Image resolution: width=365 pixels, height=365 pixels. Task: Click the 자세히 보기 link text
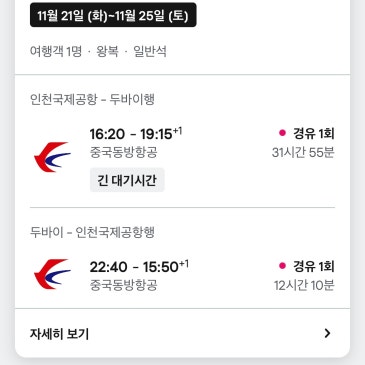pos(59,334)
